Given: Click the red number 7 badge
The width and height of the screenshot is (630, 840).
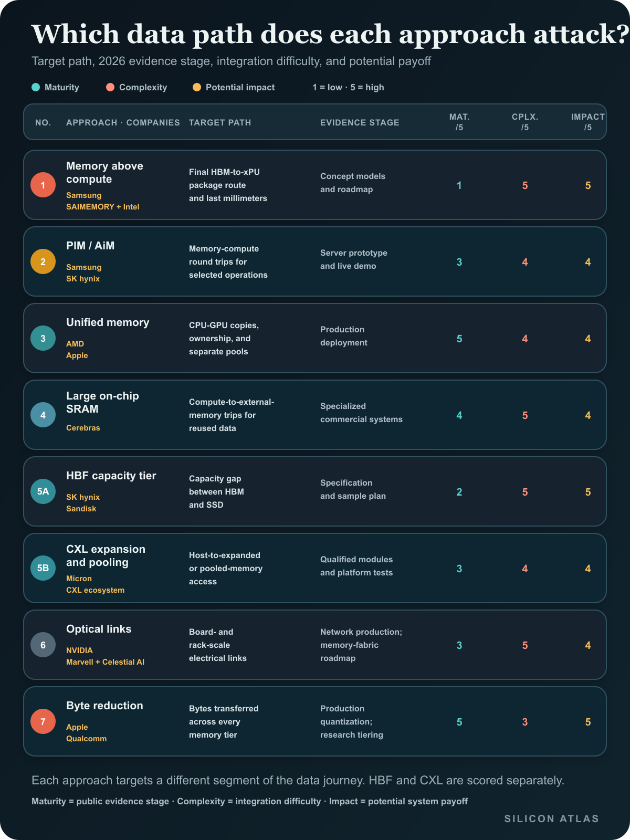Looking at the screenshot, I should (x=43, y=721).
